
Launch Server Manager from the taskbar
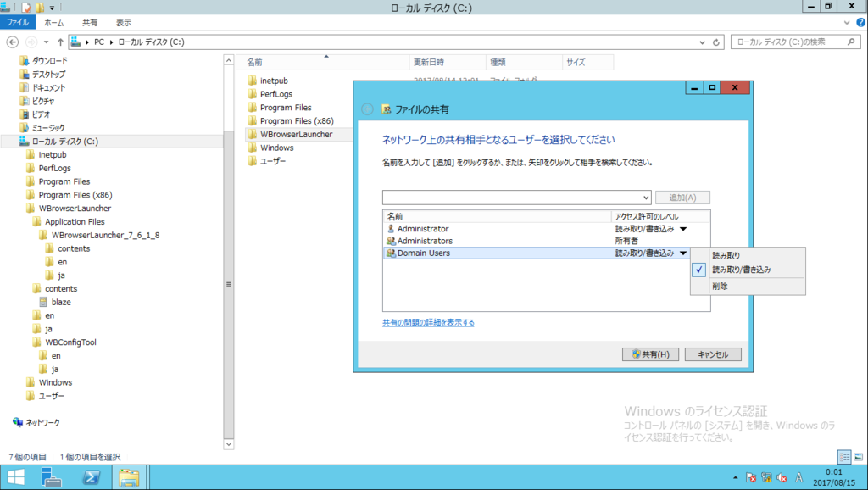click(x=52, y=477)
